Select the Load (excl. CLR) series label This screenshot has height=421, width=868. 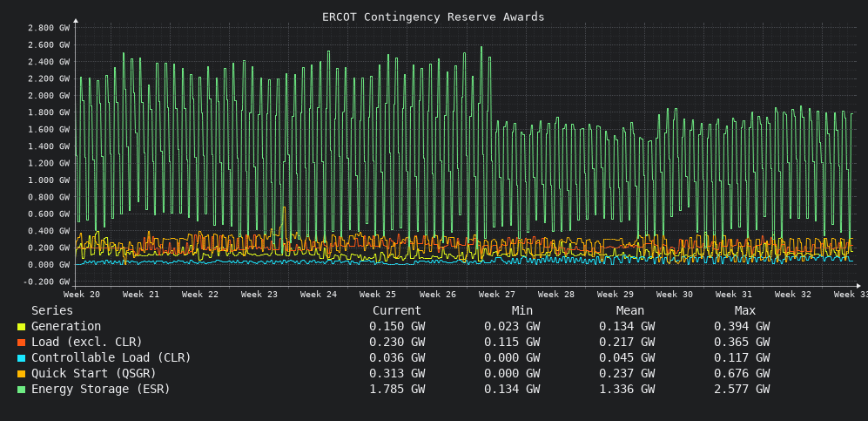point(87,343)
